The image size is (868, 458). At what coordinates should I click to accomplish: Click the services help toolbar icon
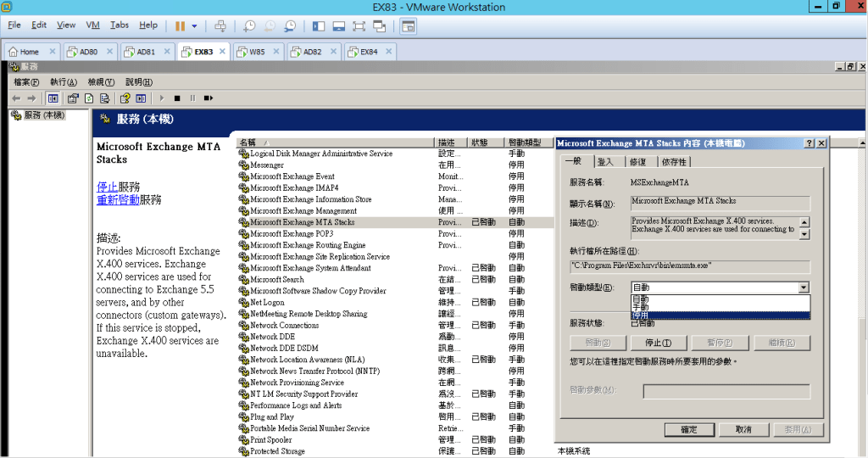[x=125, y=98]
